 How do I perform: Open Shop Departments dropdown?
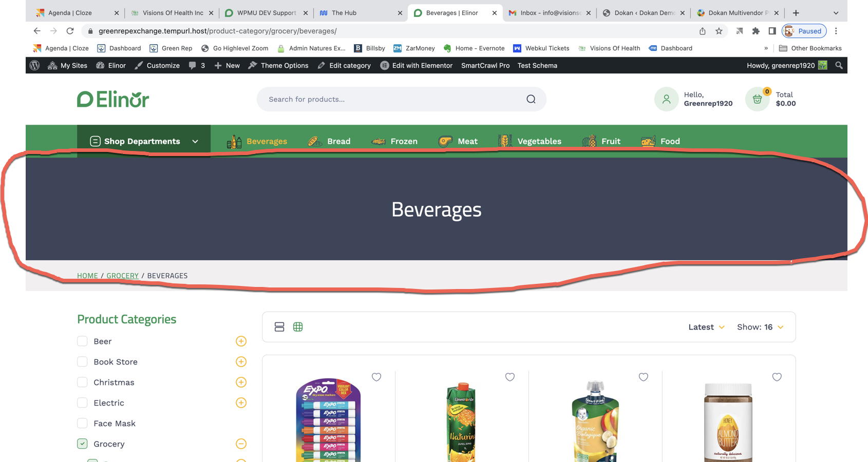click(144, 141)
